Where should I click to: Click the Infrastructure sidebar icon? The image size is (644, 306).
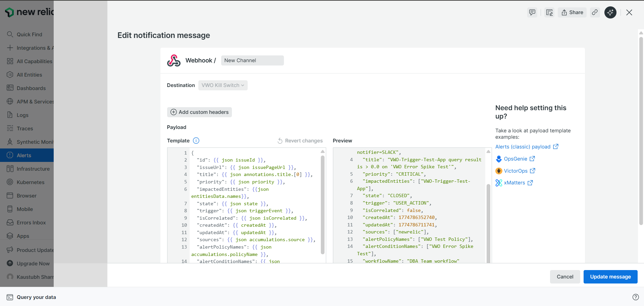click(x=10, y=169)
